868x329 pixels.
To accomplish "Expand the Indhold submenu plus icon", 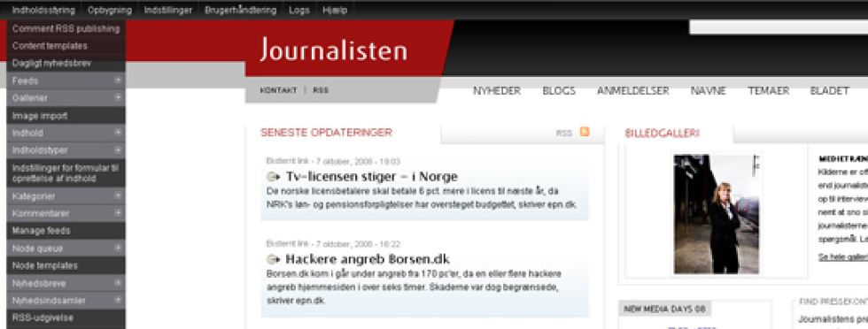I will coord(118,133).
